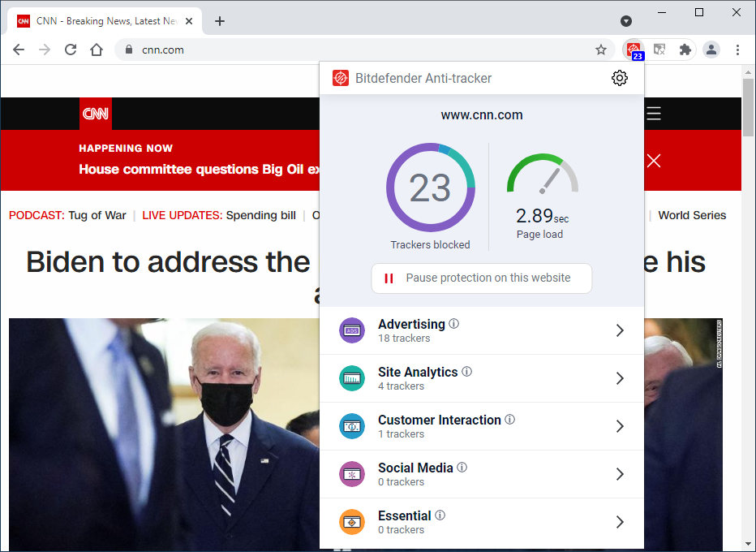Viewport: 756px width, 552px height.
Task: Click the Advertising category icon
Action: (351, 330)
